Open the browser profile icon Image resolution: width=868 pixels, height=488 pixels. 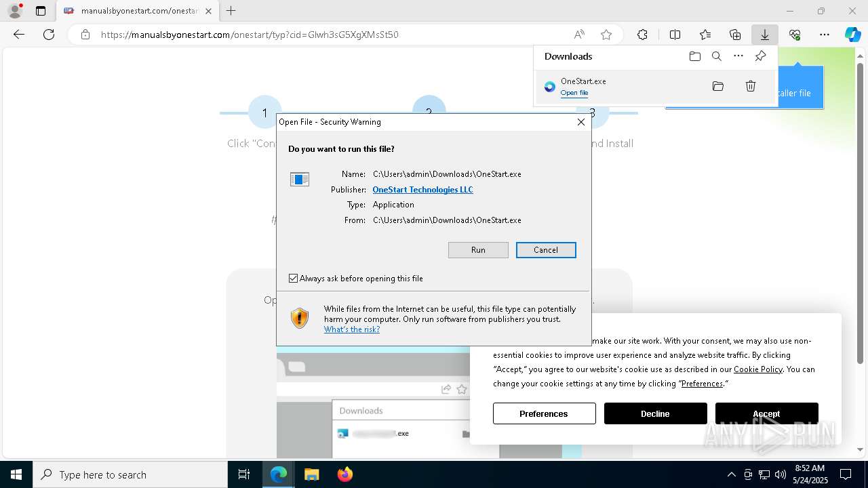click(x=15, y=11)
